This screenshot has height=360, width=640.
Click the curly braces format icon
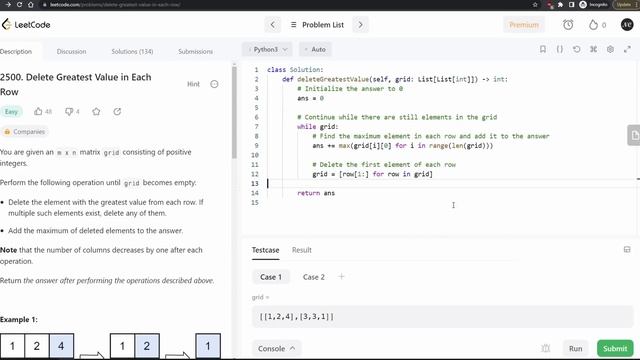pyautogui.click(x=560, y=49)
